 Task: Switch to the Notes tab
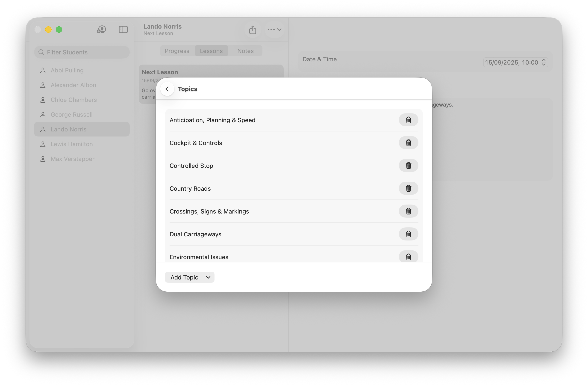coord(245,51)
